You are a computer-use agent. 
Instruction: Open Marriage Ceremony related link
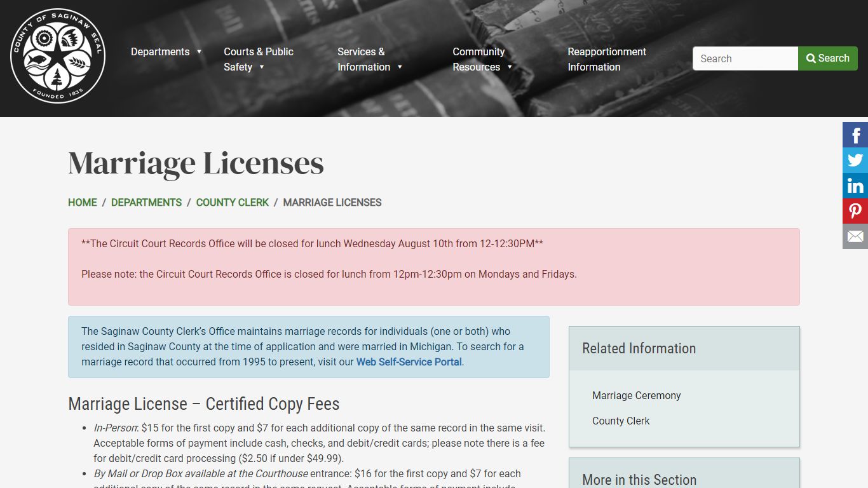tap(636, 395)
